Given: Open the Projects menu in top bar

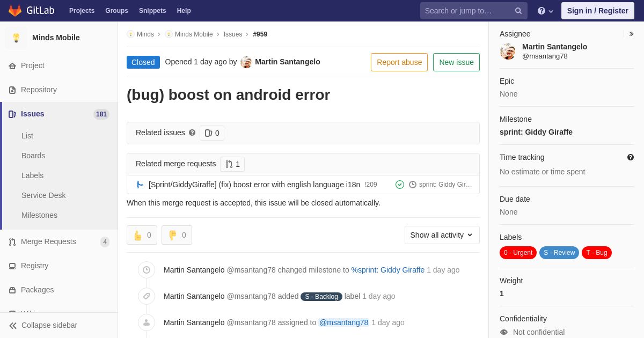Looking at the screenshot, I should click(82, 11).
